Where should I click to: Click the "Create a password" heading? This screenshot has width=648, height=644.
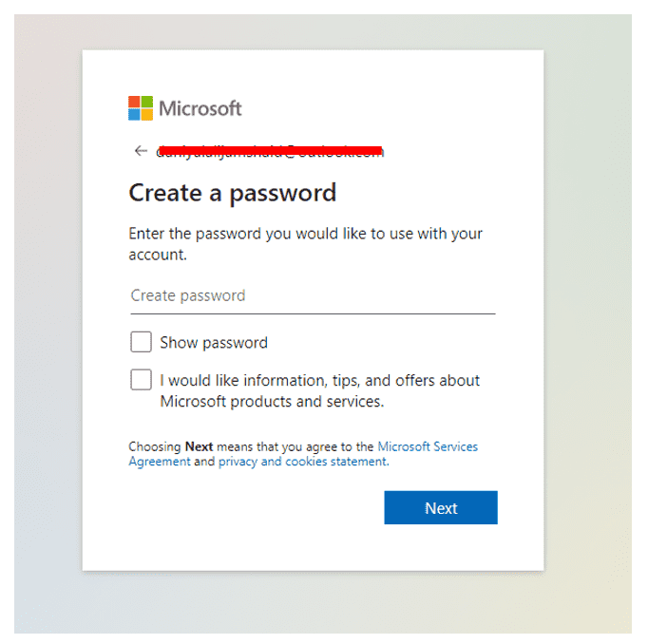[x=233, y=193]
